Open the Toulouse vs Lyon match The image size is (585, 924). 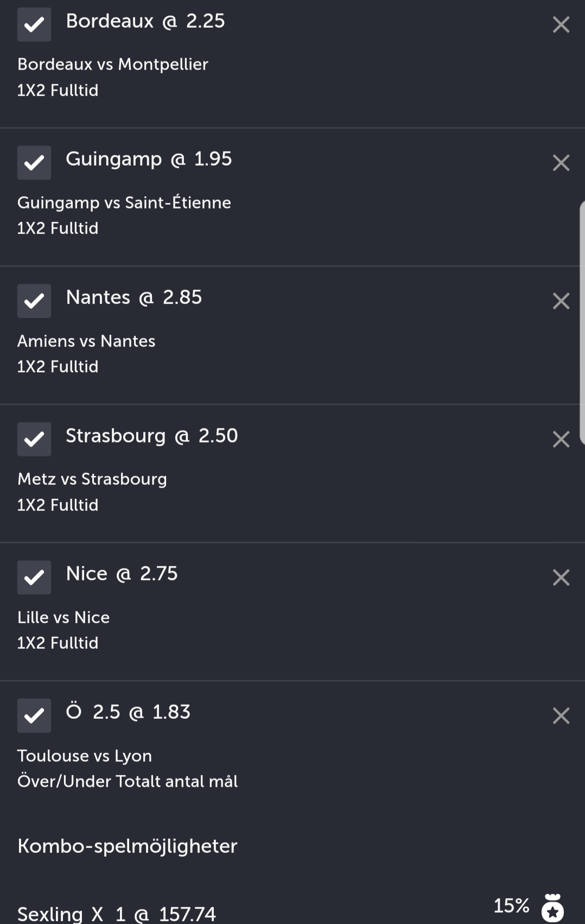point(85,756)
